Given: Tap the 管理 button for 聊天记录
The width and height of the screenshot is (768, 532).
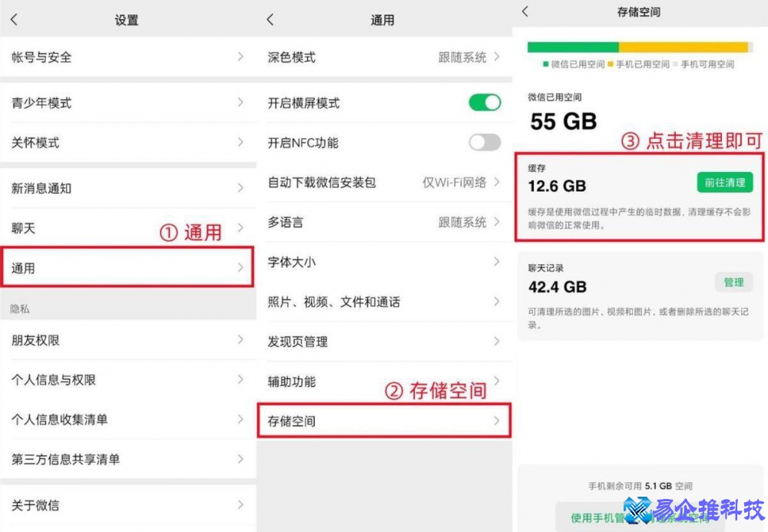Looking at the screenshot, I should coord(733,282).
